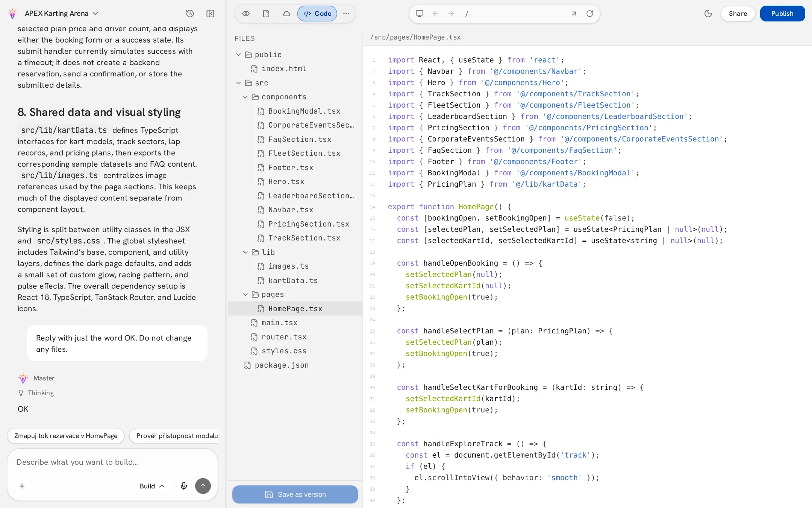Collapse the lib folder
The image size is (812, 508).
pyautogui.click(x=245, y=252)
